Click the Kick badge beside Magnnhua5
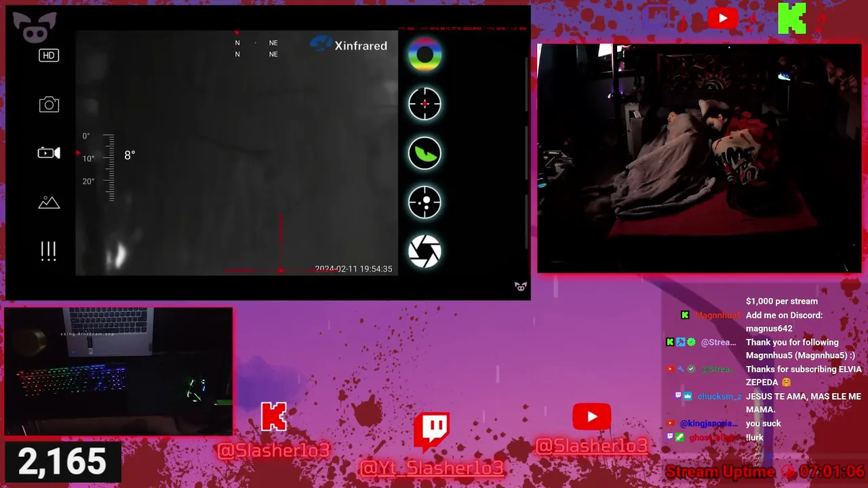Screen dimensions: 868x488 coord(685,315)
